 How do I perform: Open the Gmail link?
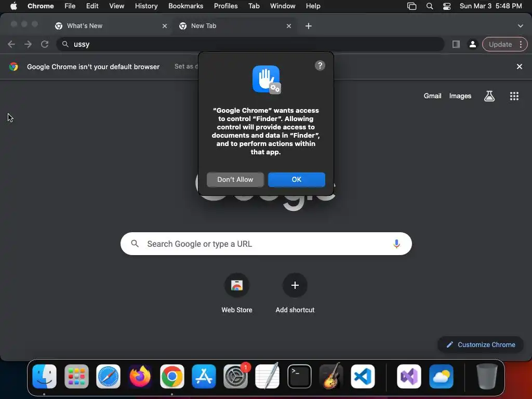coord(432,96)
